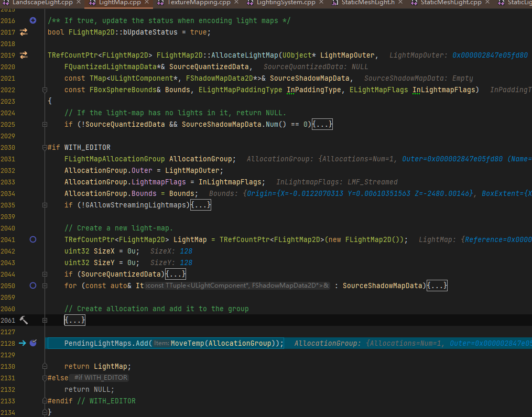
Task: Collapse the #else block at line 2131
Action: [45, 378]
